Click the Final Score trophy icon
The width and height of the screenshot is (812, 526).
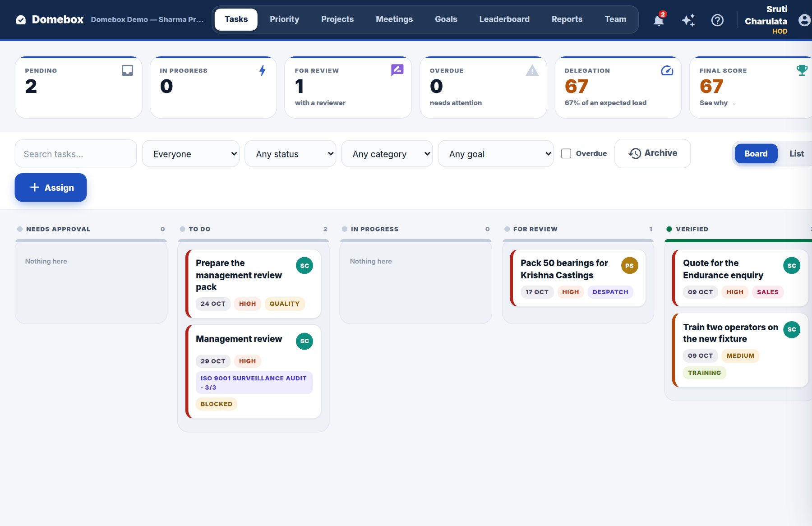click(x=802, y=70)
